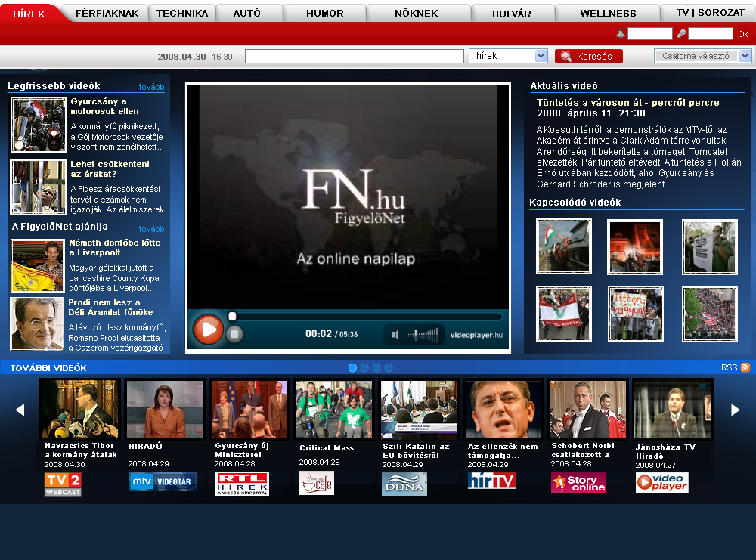Click the video progress seek bar
This screenshot has height=560, width=756.
coord(367,317)
